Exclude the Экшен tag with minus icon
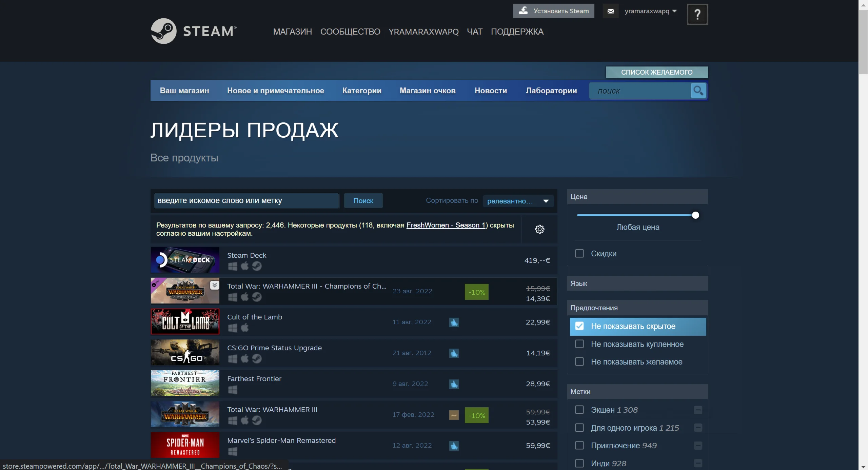 click(698, 410)
